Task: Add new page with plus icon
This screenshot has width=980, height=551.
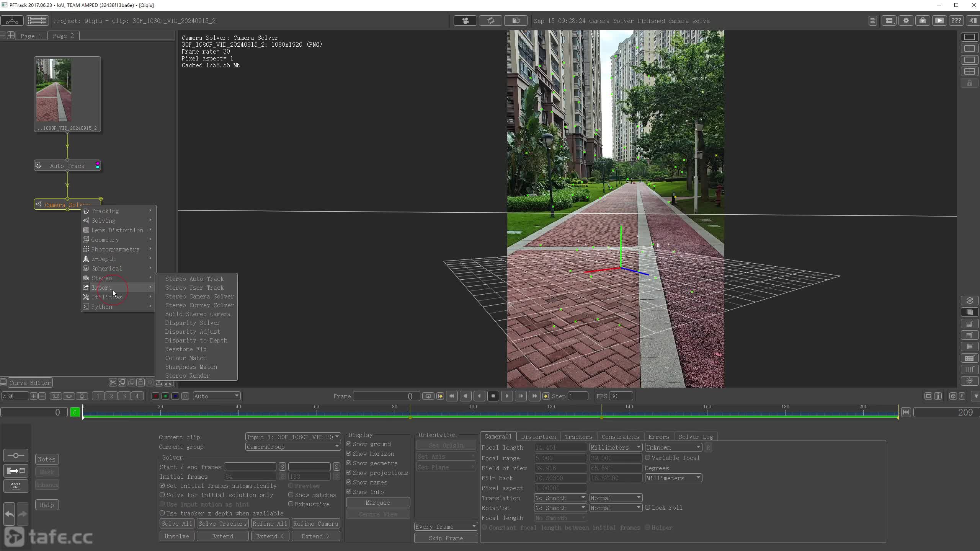Action: [x=11, y=36]
